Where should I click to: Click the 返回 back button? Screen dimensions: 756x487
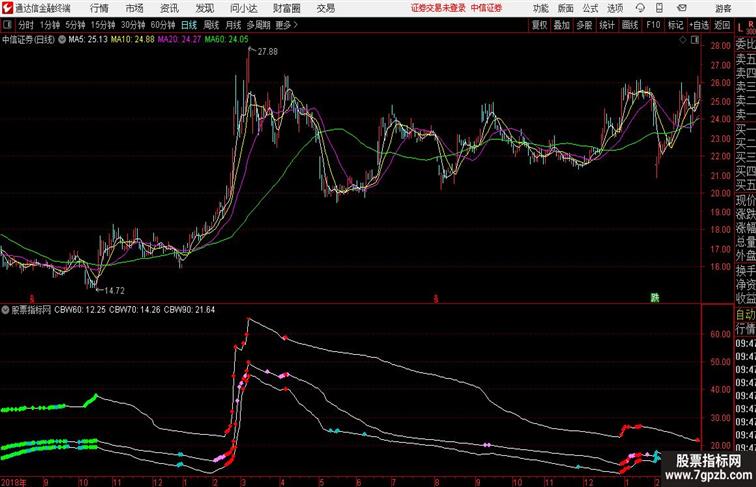(722, 25)
